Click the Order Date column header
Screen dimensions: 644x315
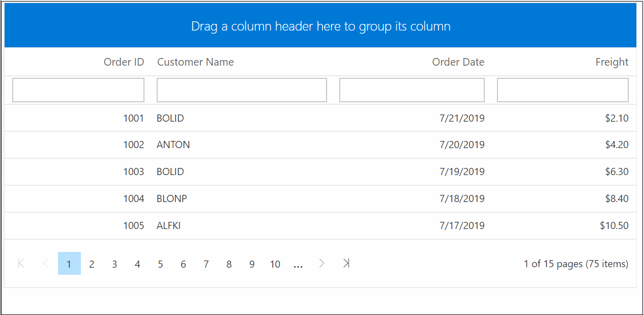coord(458,62)
